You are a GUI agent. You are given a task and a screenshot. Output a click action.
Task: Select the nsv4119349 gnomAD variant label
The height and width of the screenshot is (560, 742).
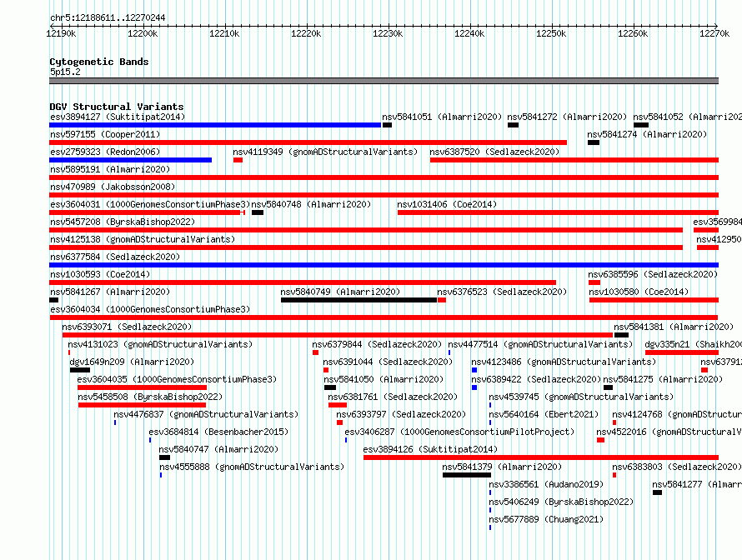325,152
